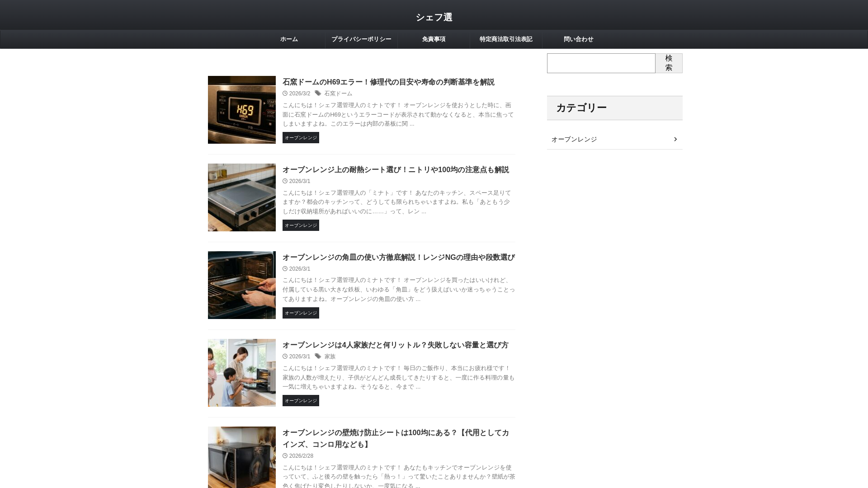Open the 石窯ドーム tag link
868x488 pixels.
pos(338,94)
